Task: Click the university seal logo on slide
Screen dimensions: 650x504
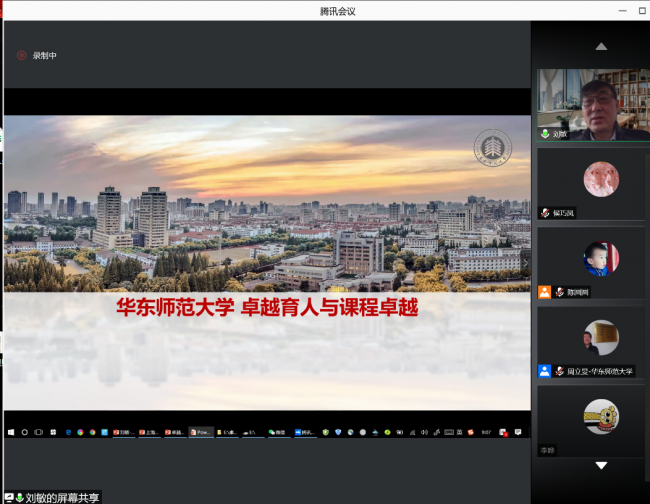Action: pos(492,148)
